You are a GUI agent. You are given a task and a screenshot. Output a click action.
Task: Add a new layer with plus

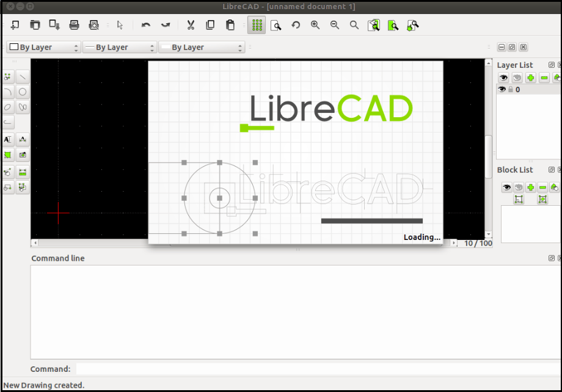coord(531,78)
